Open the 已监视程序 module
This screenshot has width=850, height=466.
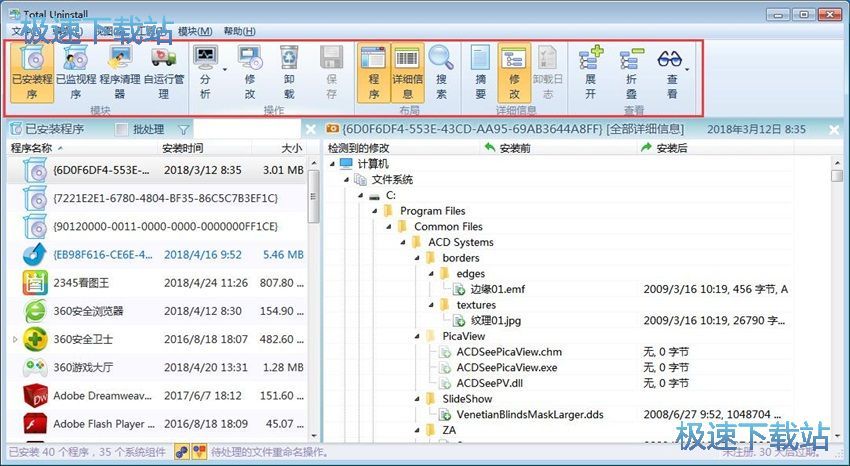point(76,73)
